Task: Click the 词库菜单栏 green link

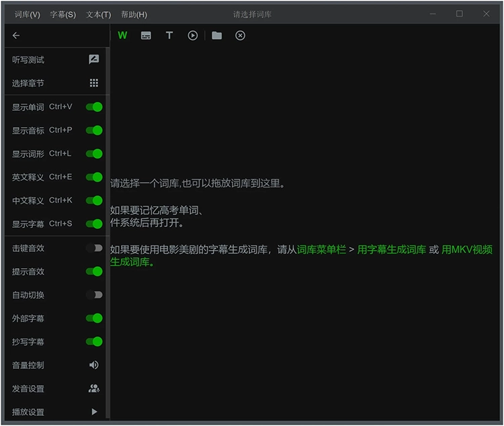Action: [x=321, y=250]
